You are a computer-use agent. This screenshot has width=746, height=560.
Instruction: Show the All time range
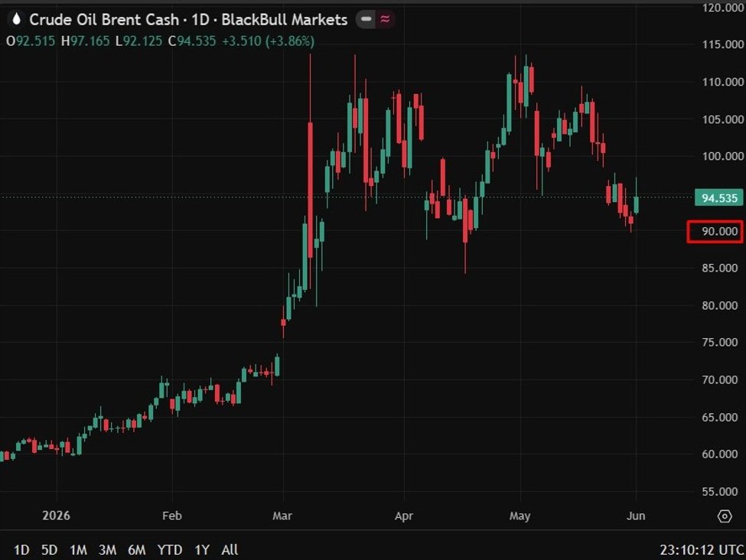[x=230, y=550]
